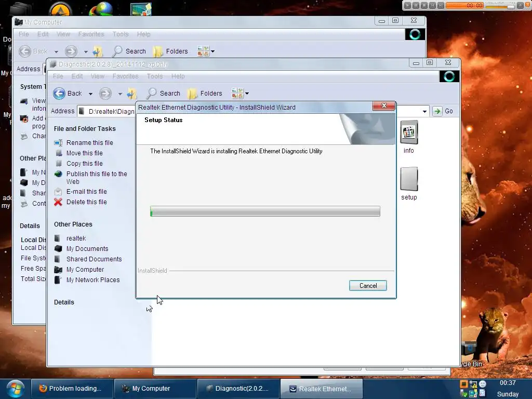Screen dimensions: 532x399
Task: Open My Documents under Other Places
Action: [87, 249]
